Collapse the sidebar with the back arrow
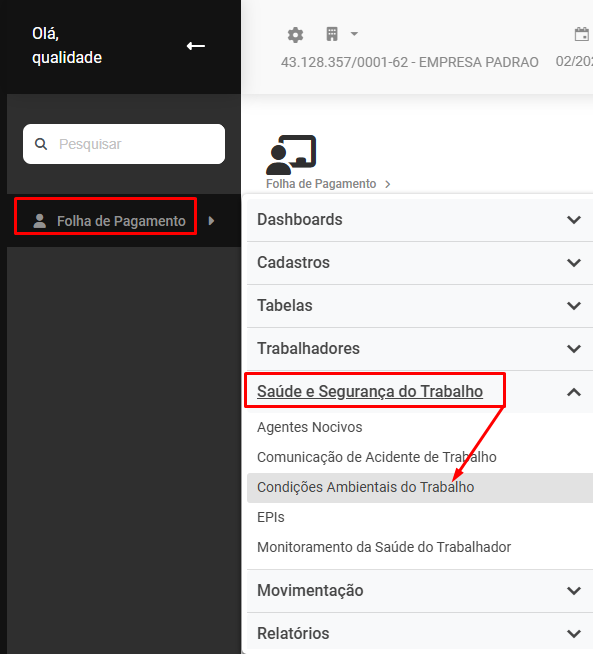This screenshot has height=654, width=593. click(x=196, y=46)
